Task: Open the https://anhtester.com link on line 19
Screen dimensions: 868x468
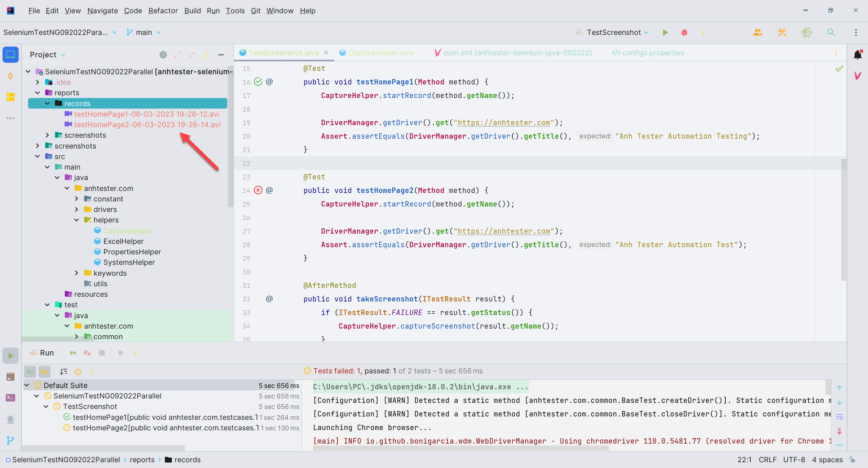Action: [x=504, y=123]
